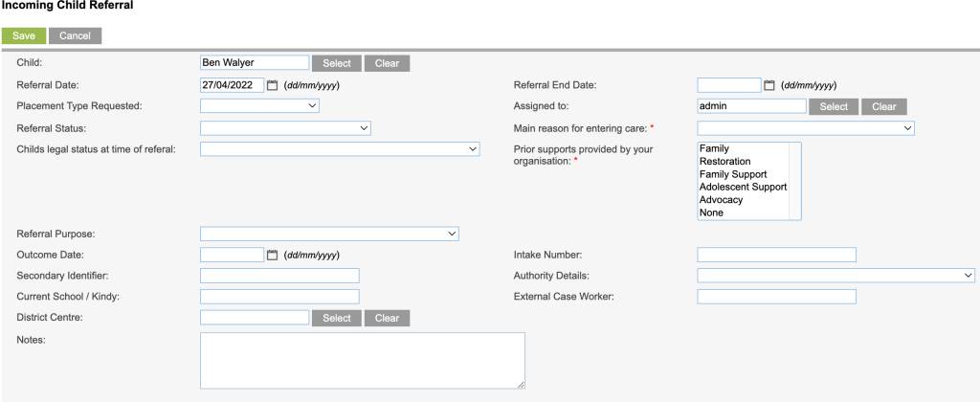
Task: Save the incoming child referral
Action: point(24,35)
